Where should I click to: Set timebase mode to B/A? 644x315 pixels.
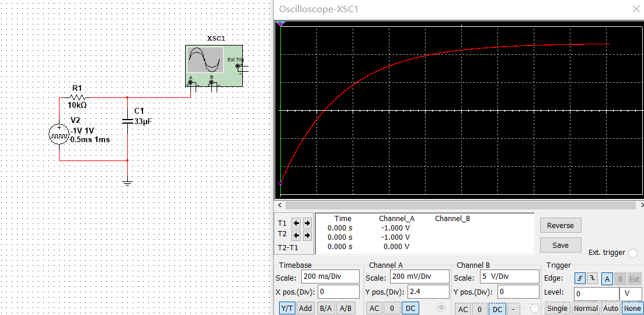326,309
